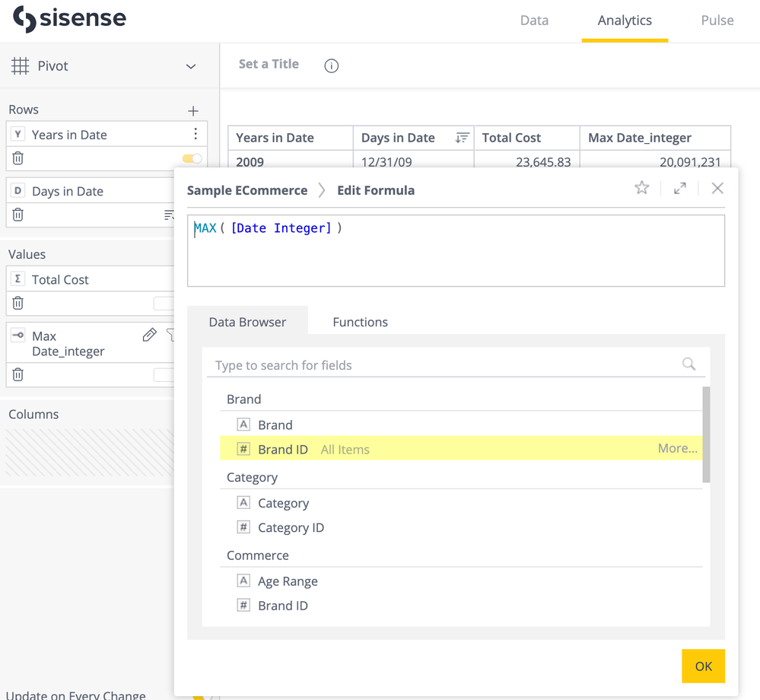The width and height of the screenshot is (760, 700).
Task: Open the Pulse tab
Action: [x=717, y=21]
